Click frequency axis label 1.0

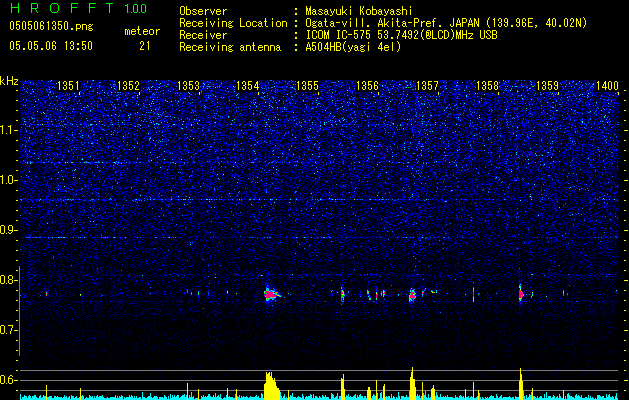pyautogui.click(x=9, y=180)
